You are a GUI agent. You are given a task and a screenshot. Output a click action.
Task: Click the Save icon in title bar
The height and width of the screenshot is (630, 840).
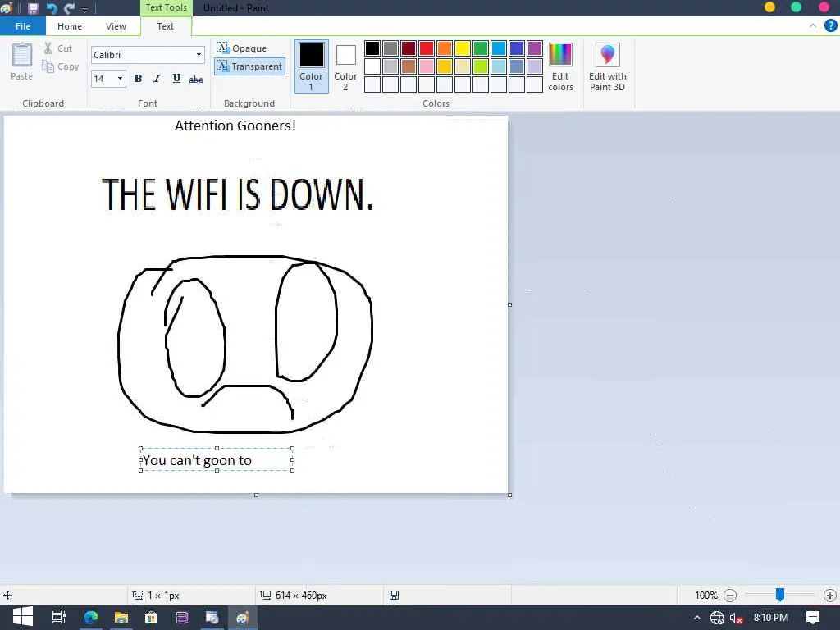(x=33, y=8)
